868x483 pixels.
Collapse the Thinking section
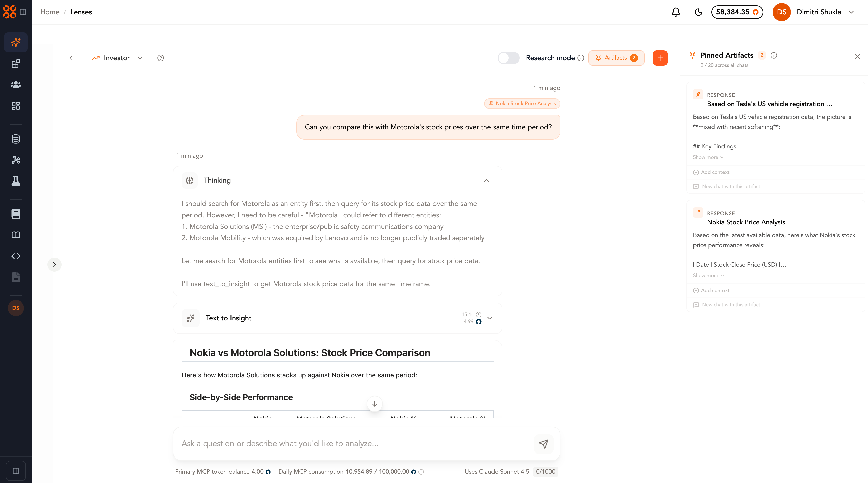click(486, 180)
